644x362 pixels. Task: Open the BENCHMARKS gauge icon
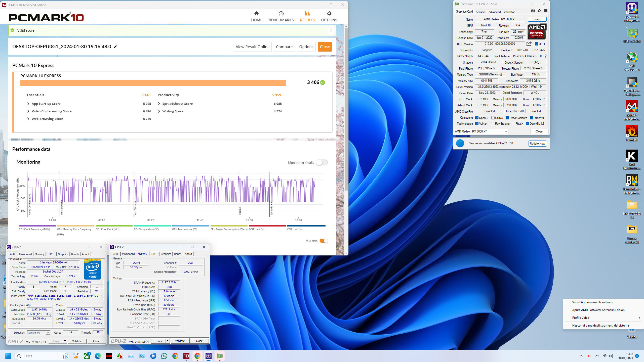click(x=281, y=13)
